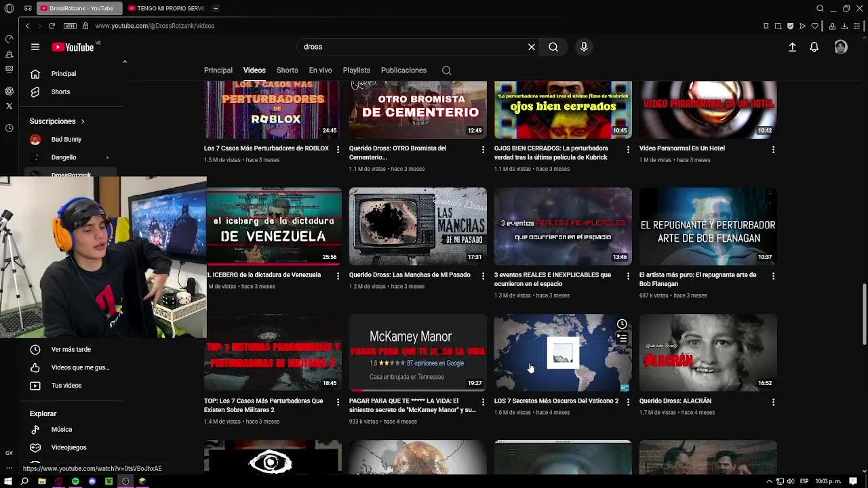This screenshot has width=868, height=488.
Task: Clear the search box with the X
Action: [532, 47]
